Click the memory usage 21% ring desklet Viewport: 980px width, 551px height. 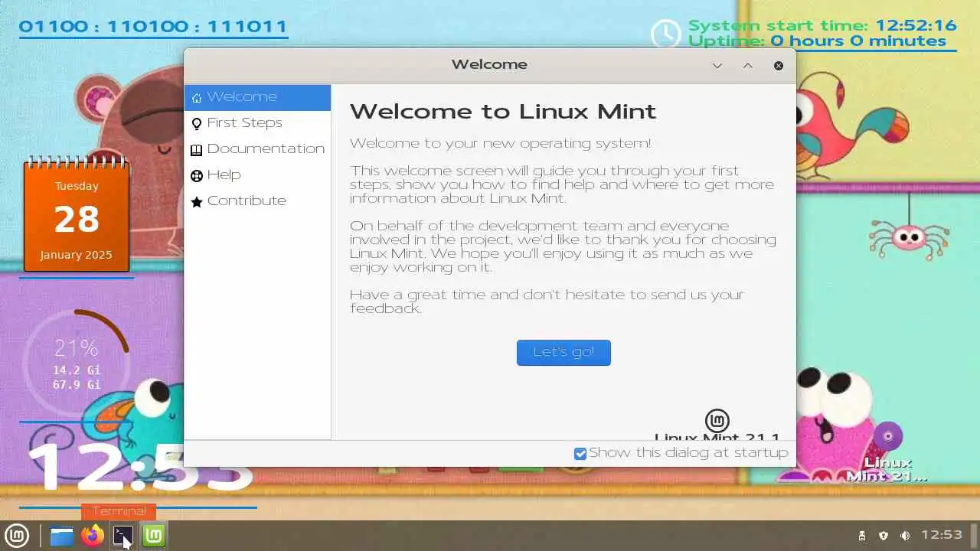click(76, 364)
